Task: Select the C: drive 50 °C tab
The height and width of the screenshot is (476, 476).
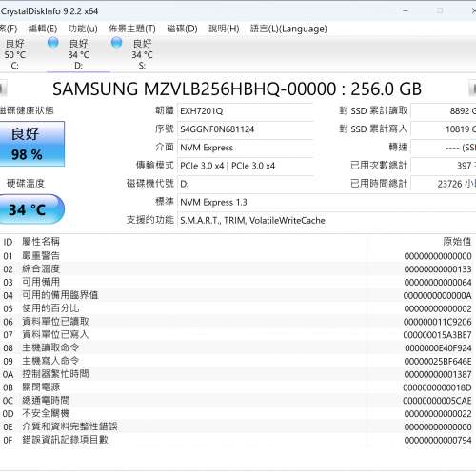Action: 14,54
